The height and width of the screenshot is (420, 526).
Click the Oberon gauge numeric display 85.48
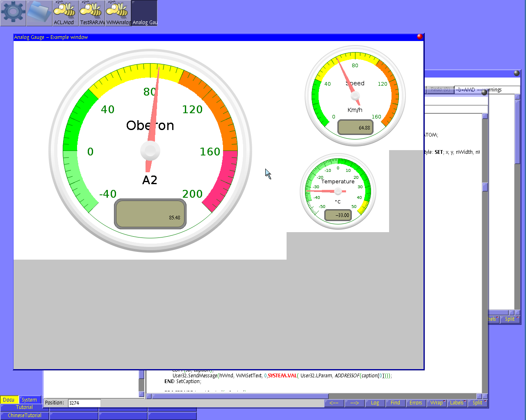coord(150,214)
